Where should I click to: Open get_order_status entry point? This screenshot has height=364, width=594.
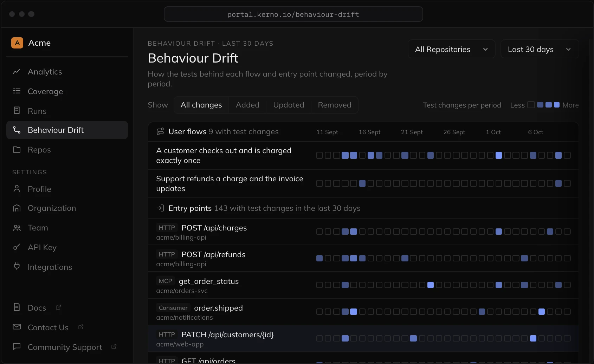pyautogui.click(x=363, y=285)
